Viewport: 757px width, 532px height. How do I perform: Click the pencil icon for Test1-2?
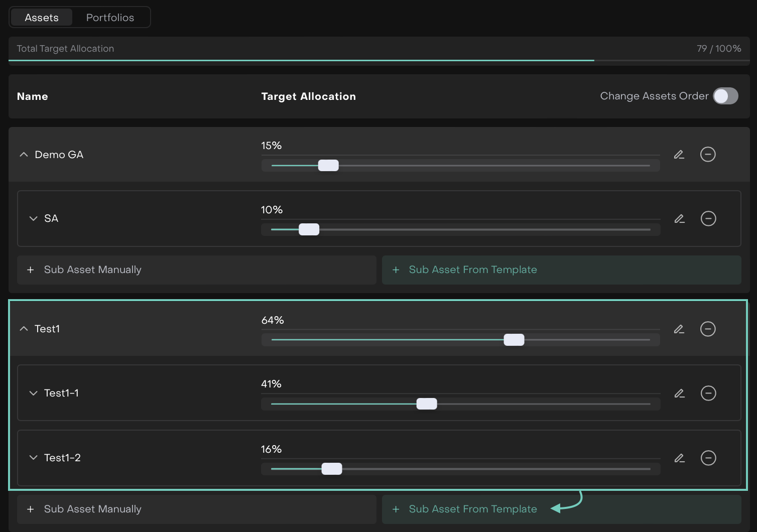(x=679, y=458)
